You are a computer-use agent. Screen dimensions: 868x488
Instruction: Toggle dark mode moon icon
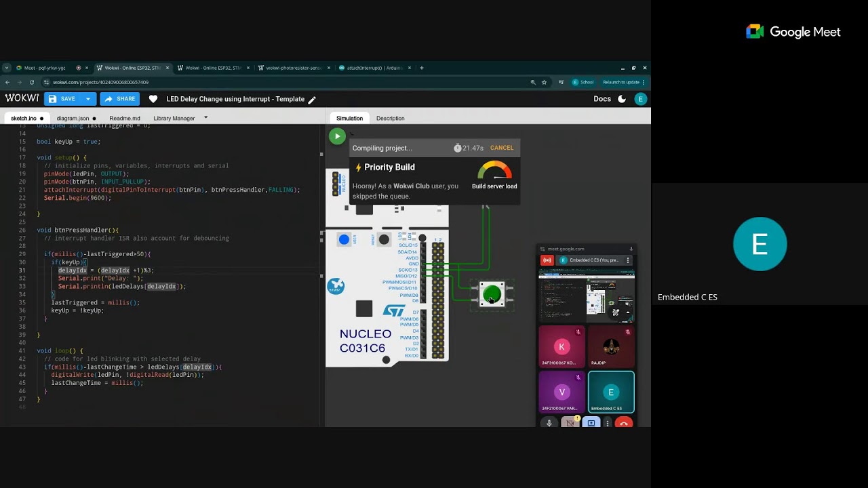pos(622,99)
